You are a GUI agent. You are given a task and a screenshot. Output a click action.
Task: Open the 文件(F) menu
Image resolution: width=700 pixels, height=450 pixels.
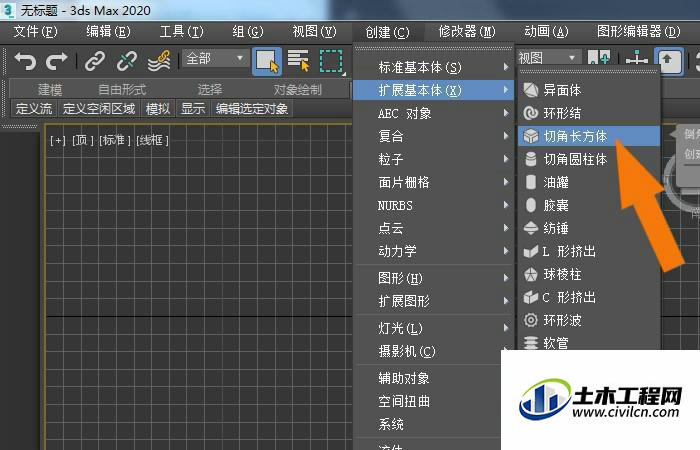click(35, 32)
